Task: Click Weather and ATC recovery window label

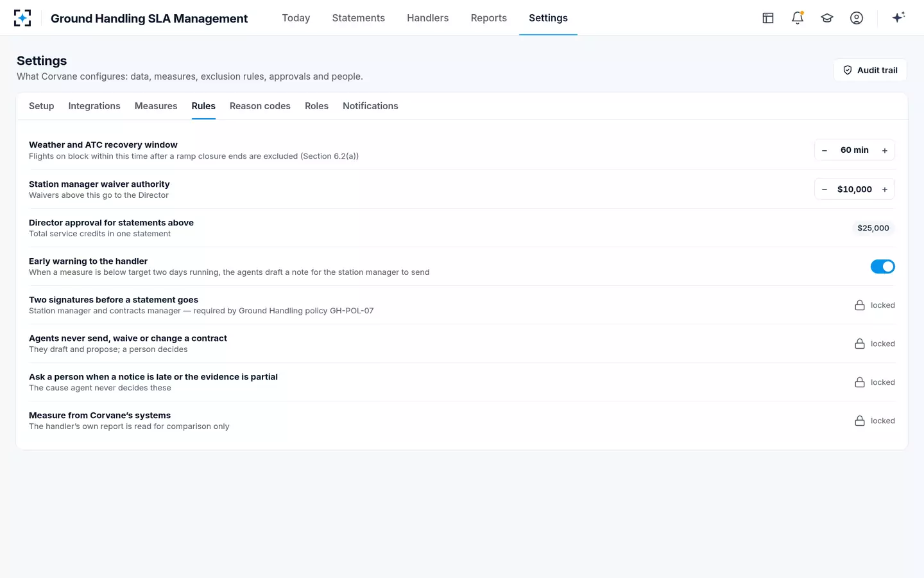Action: (103, 144)
